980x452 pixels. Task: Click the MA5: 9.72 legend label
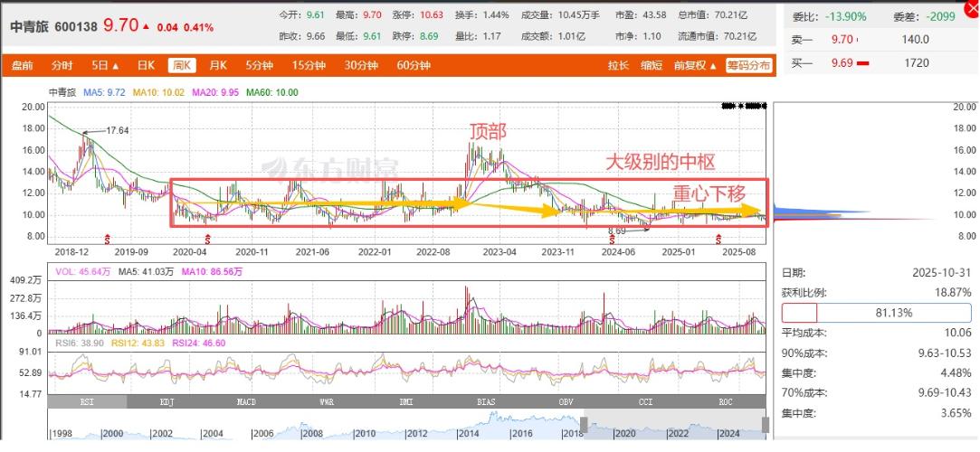(x=104, y=92)
